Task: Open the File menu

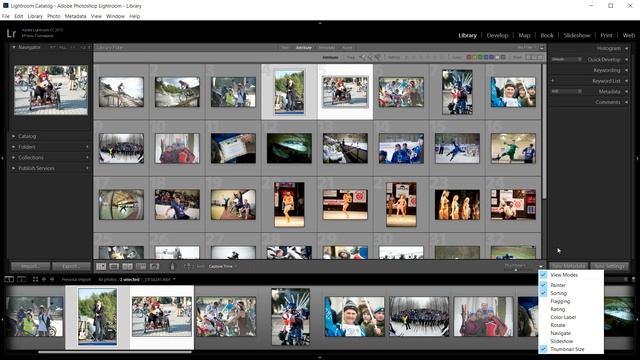Action: tap(6, 16)
